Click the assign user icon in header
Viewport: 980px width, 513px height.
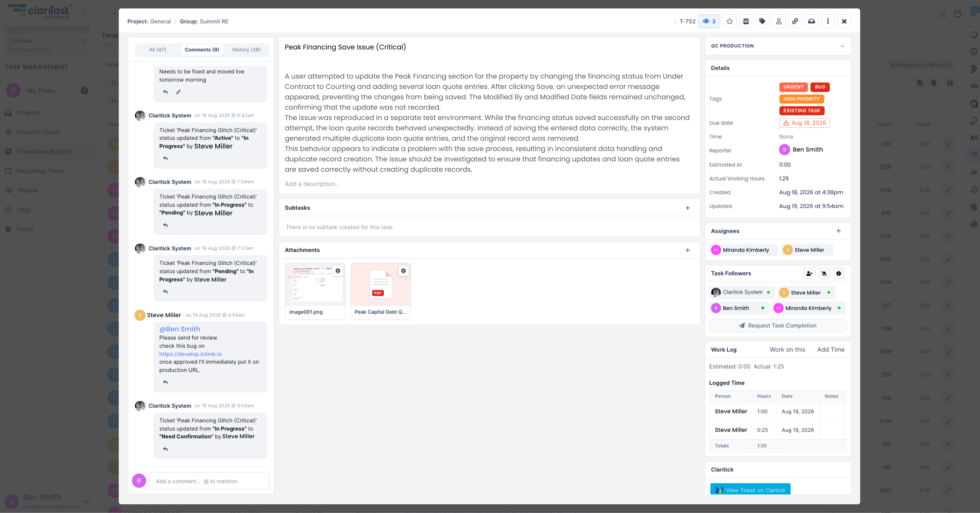779,21
